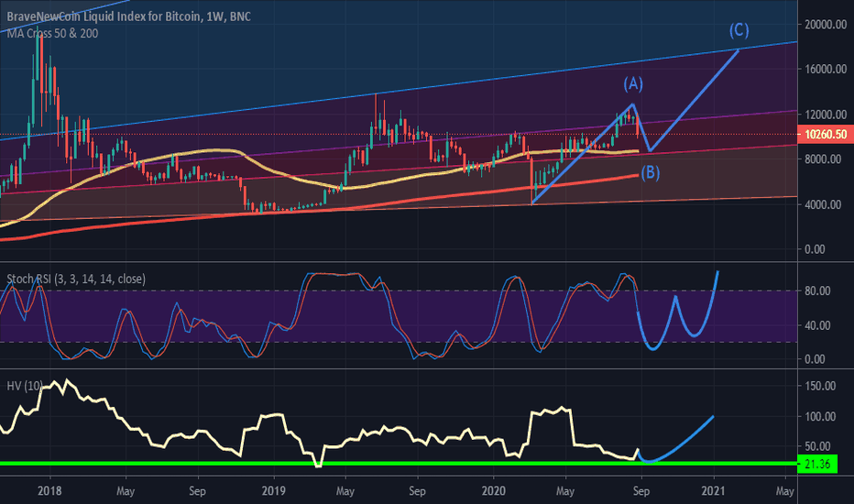Click the current price tag 10260.50
The image size is (854, 504).
825,134
